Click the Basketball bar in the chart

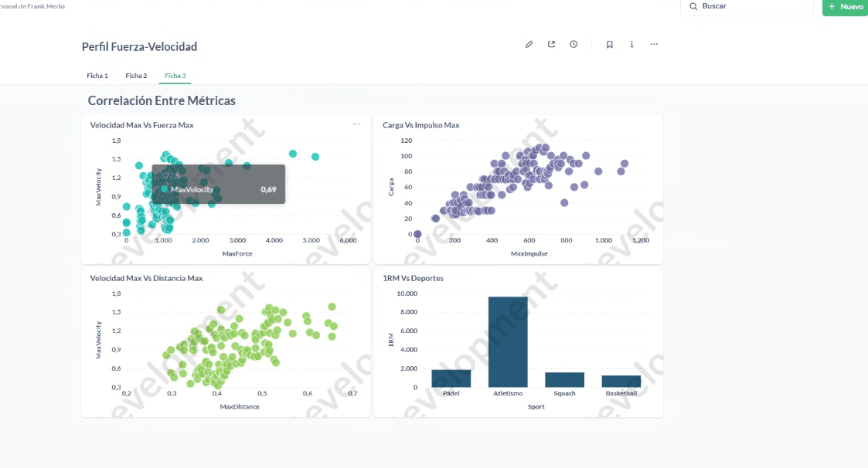[621, 381]
